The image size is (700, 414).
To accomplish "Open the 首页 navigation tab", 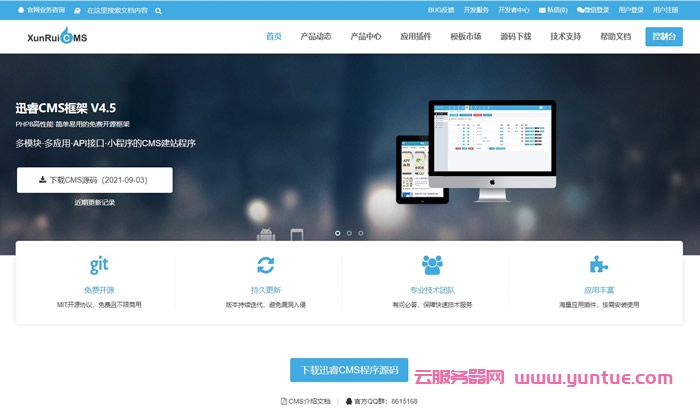I will 274,37.
